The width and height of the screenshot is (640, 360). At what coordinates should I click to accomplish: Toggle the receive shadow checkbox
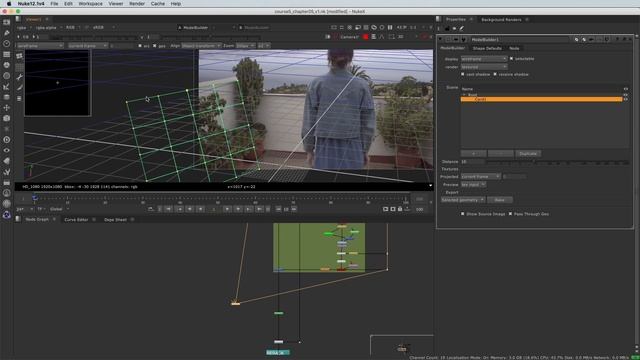(495, 74)
